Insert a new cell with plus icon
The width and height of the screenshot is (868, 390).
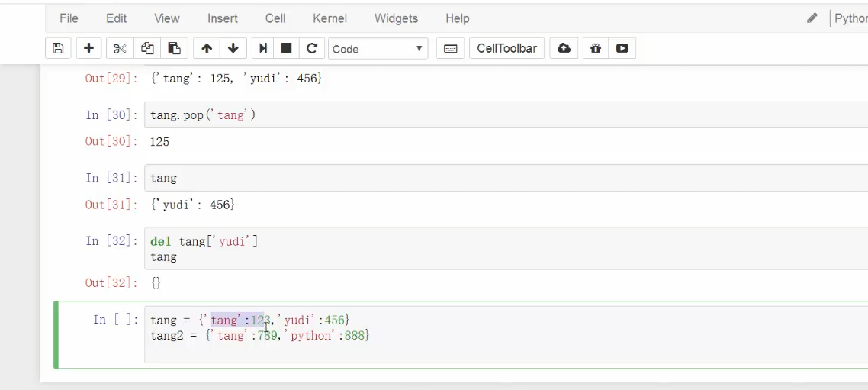click(88, 49)
